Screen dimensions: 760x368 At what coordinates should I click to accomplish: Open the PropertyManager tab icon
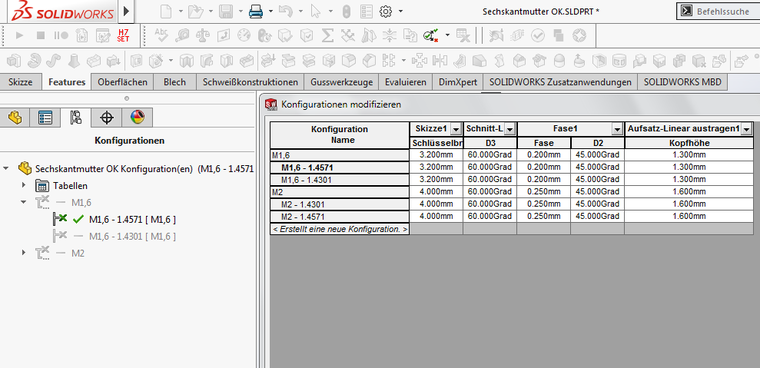[x=45, y=117]
